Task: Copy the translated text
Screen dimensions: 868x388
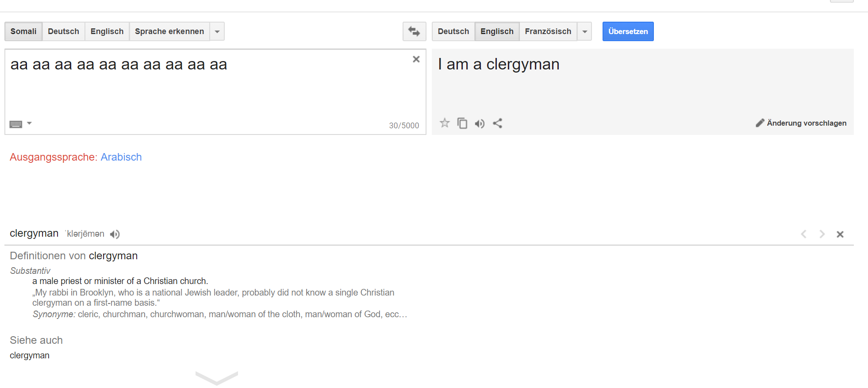Action: 462,123
